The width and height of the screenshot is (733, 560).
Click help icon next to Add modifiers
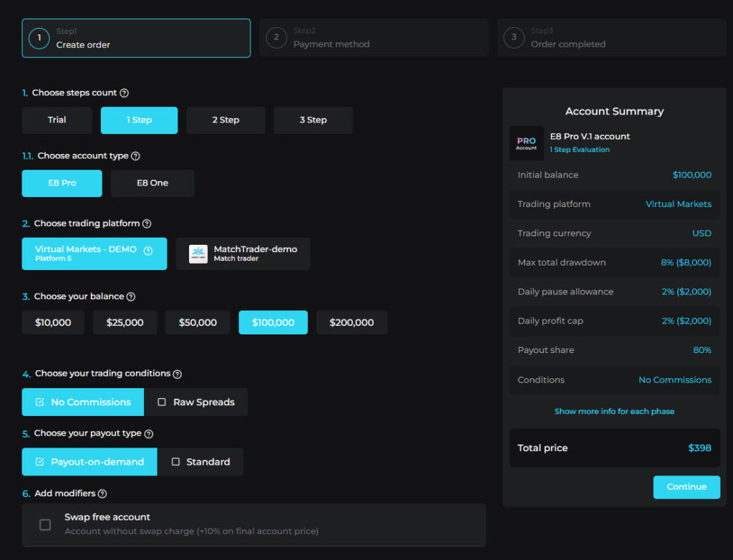(102, 494)
